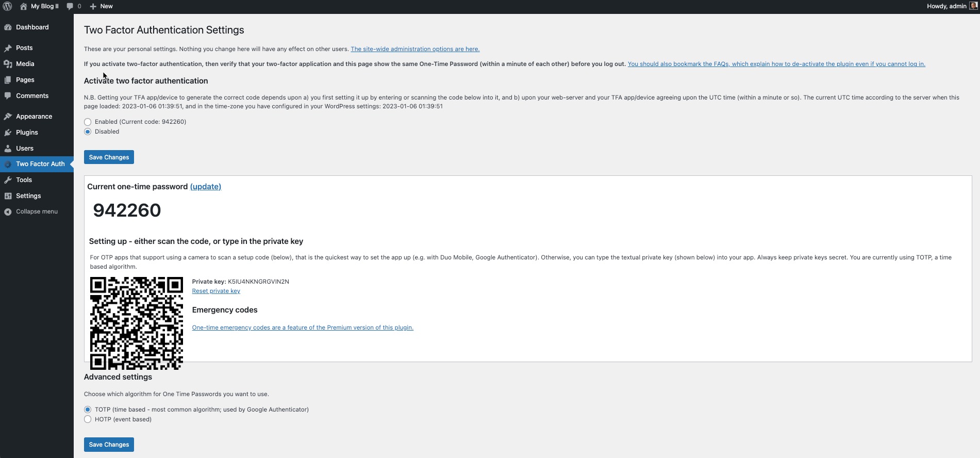Click the Posts pushpin icon
Screen dimensions: 980x458
pyautogui.click(x=8, y=48)
